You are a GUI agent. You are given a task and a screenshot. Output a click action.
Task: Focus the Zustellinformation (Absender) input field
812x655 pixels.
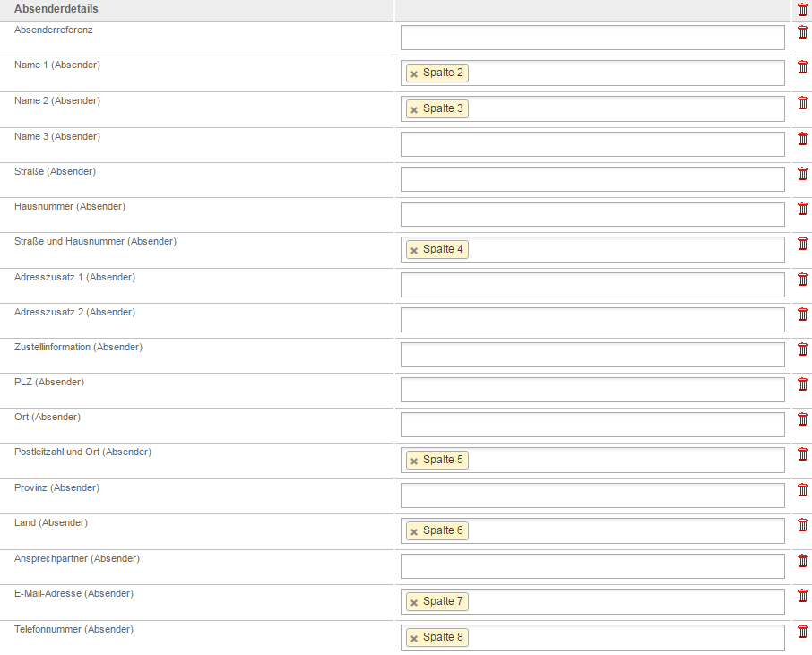pos(592,355)
